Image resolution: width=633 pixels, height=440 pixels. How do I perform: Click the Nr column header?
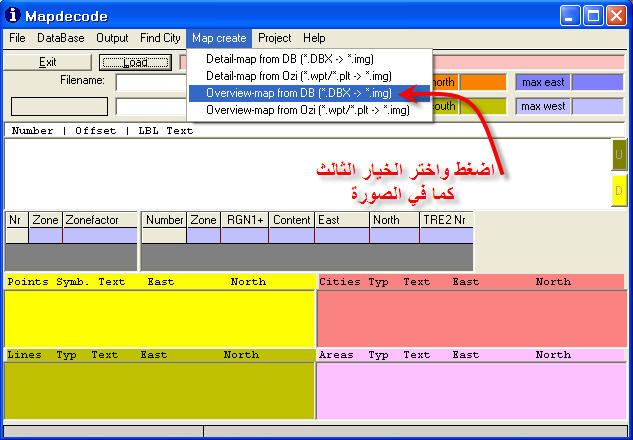point(17,220)
